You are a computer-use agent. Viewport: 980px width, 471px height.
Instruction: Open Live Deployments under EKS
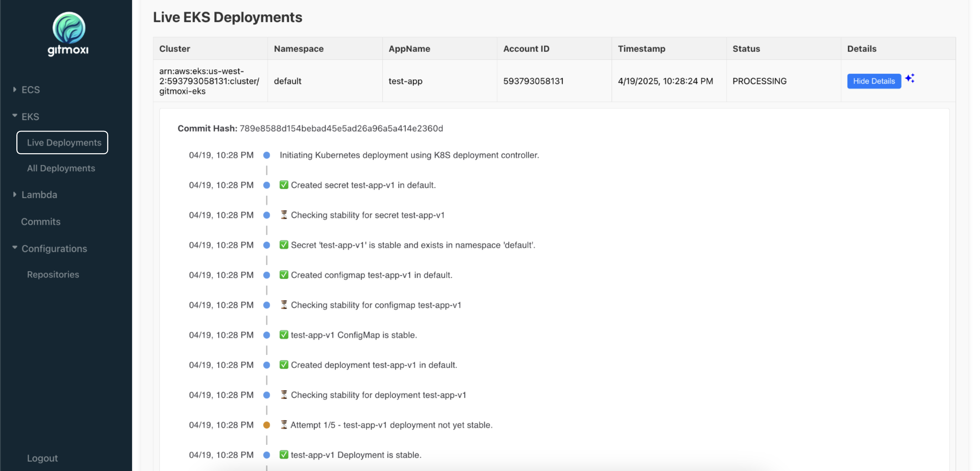click(62, 143)
